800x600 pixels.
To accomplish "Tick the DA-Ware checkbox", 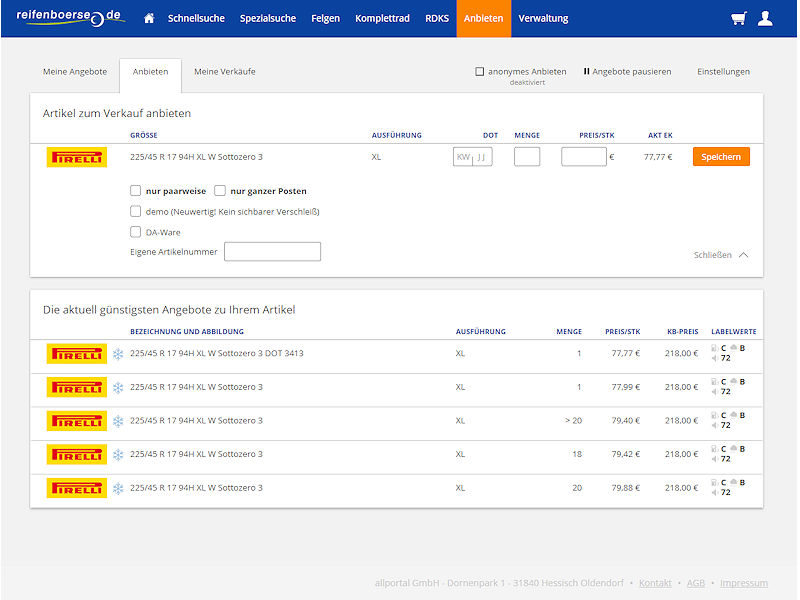I will [x=135, y=232].
